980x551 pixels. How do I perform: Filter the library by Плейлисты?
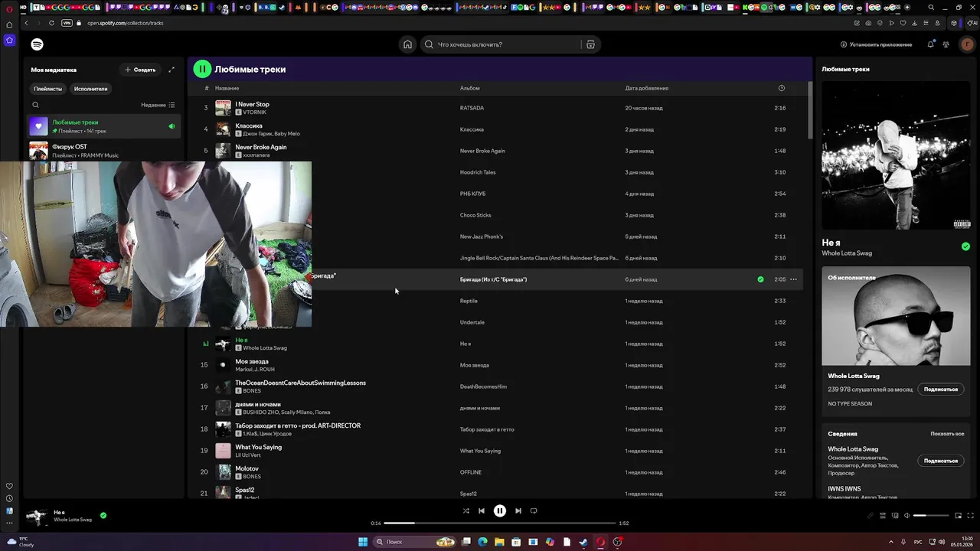pyautogui.click(x=47, y=89)
